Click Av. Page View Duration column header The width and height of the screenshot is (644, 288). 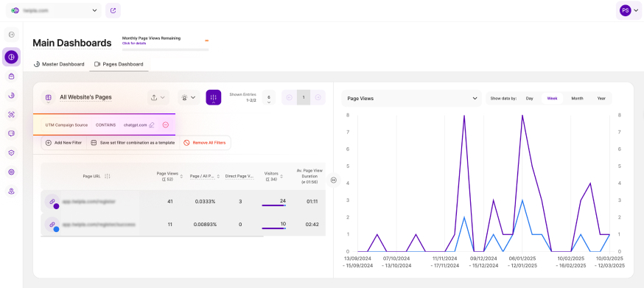(309, 176)
